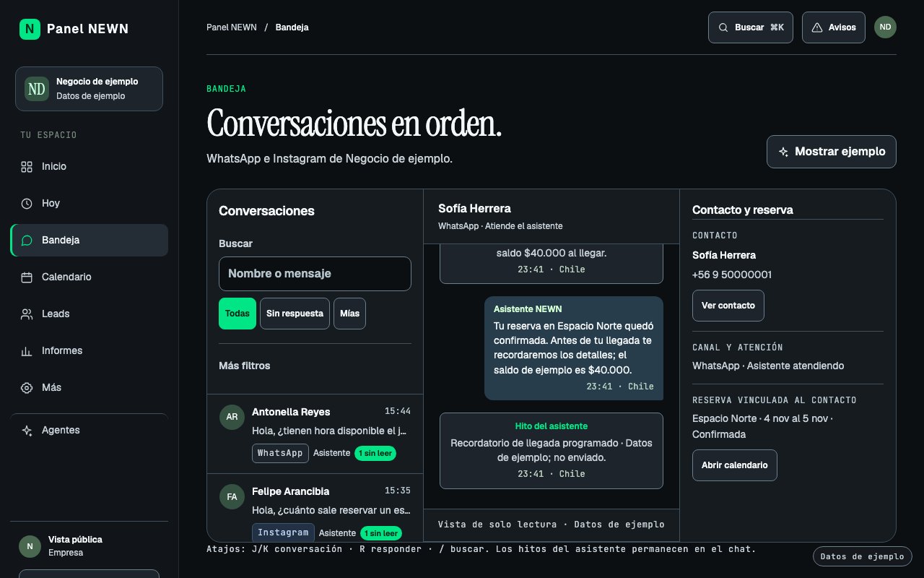Click the WhatsApp tag on Antonella's conversation
Screen dimensions: 924x578
280,453
